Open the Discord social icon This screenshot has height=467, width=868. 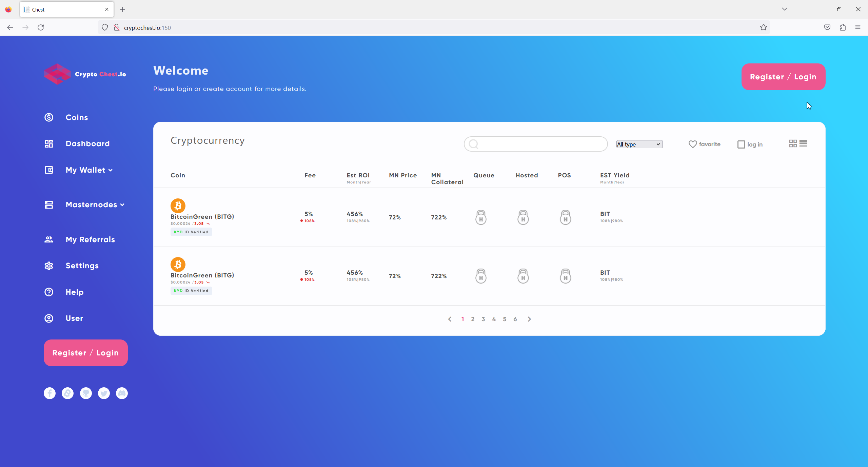[x=122, y=393]
